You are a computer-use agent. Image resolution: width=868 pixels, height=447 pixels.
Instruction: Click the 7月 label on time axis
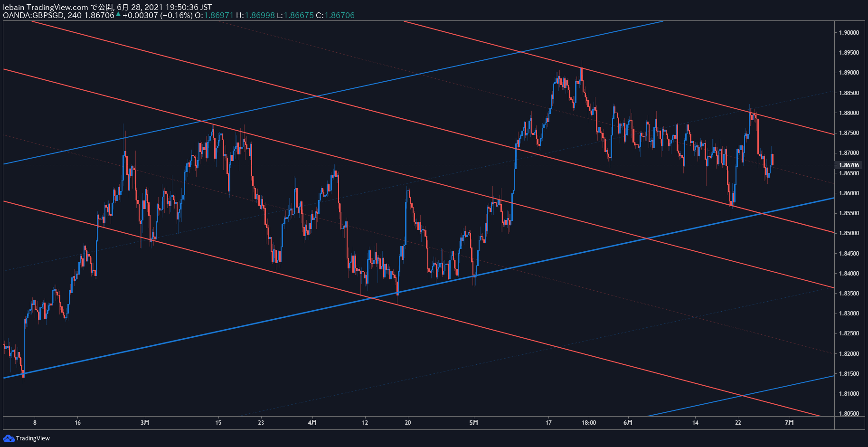(x=790, y=423)
